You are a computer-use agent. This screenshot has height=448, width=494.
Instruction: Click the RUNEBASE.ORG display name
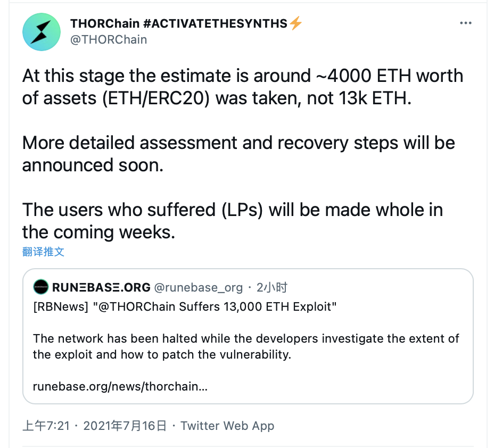click(x=101, y=287)
